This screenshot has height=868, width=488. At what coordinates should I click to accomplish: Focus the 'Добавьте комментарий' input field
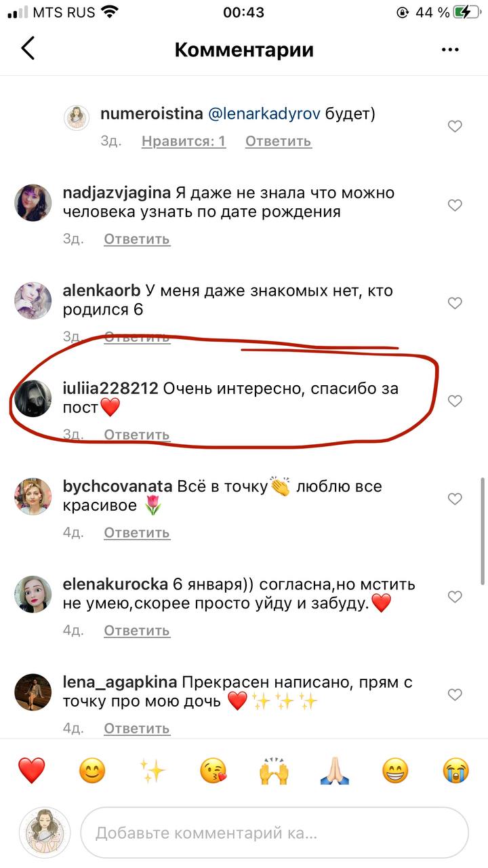274,833
